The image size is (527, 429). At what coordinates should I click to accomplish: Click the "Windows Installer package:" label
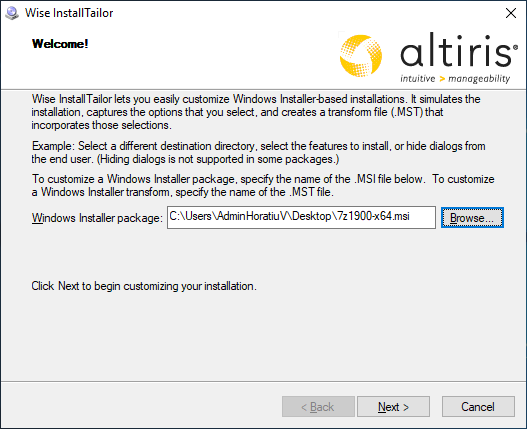pos(97,218)
